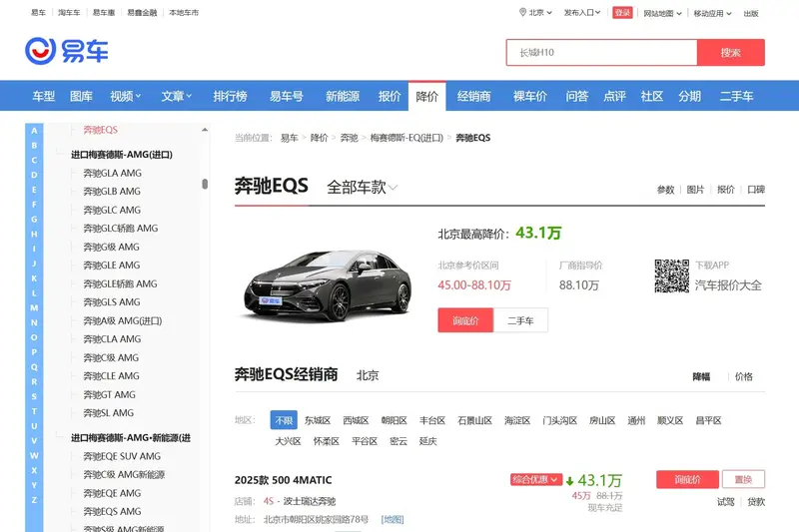Click the 试驾 link
Screen dimensions: 799x532
click(x=726, y=502)
